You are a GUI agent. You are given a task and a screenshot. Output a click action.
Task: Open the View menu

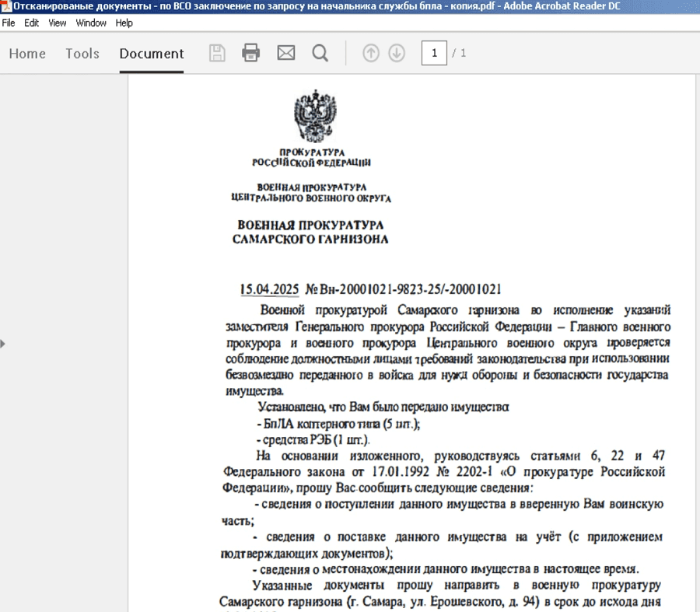(x=58, y=23)
